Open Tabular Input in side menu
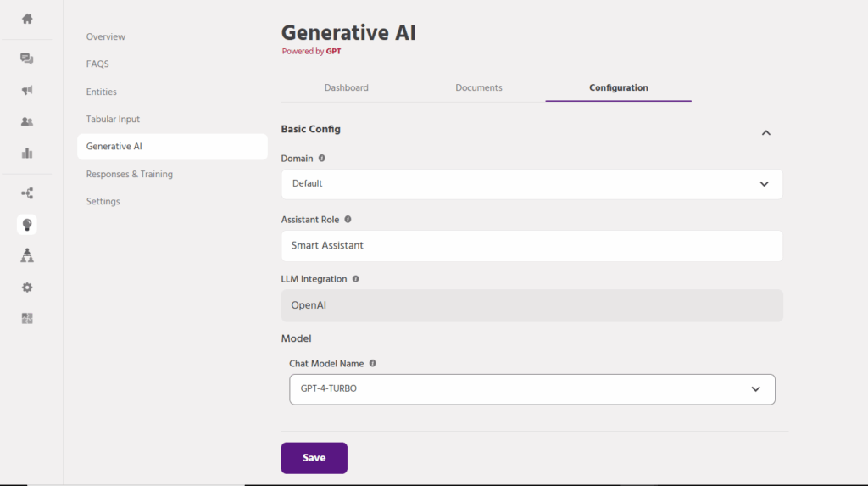 113,119
